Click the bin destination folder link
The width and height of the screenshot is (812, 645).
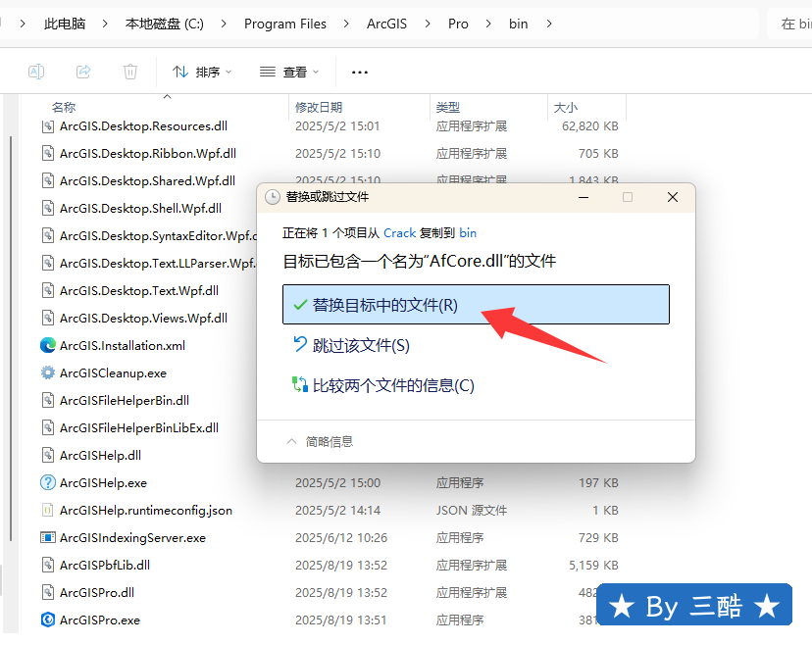468,232
